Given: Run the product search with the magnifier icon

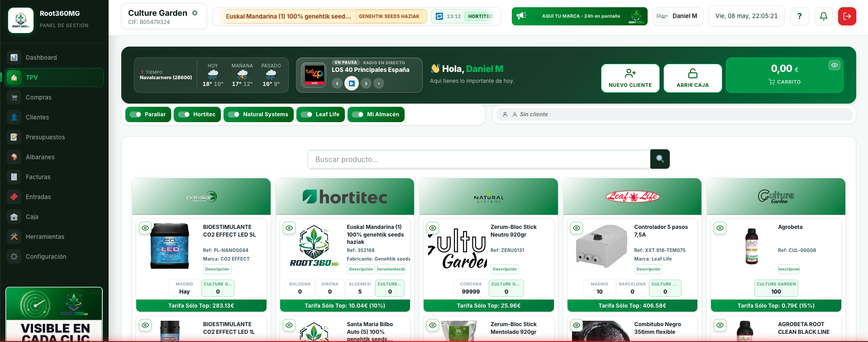Looking at the screenshot, I should (660, 159).
